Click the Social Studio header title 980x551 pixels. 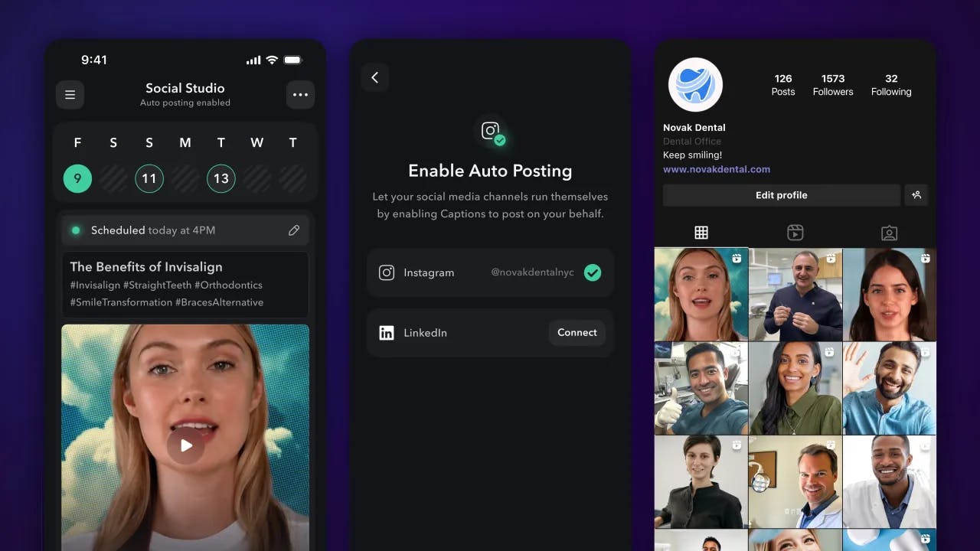(185, 88)
